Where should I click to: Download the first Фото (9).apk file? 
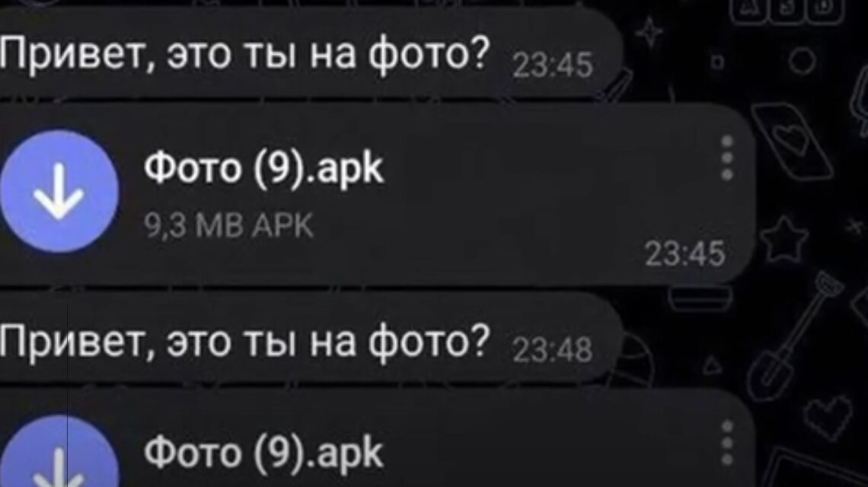click(59, 192)
